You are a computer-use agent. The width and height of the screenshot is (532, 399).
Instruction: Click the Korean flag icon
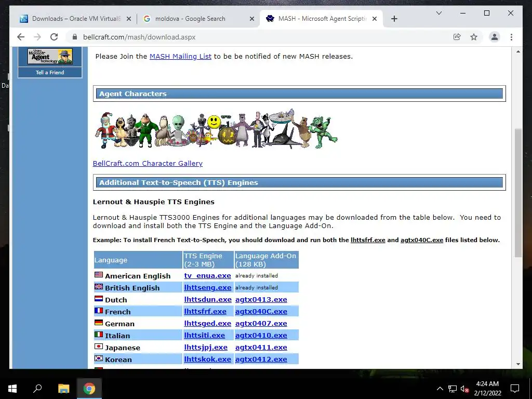99,358
